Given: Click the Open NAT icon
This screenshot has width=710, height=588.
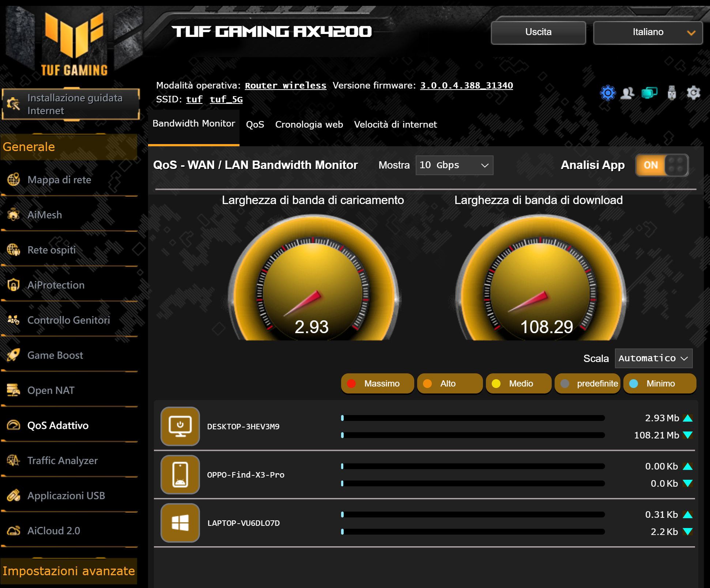Looking at the screenshot, I should pyautogui.click(x=14, y=390).
